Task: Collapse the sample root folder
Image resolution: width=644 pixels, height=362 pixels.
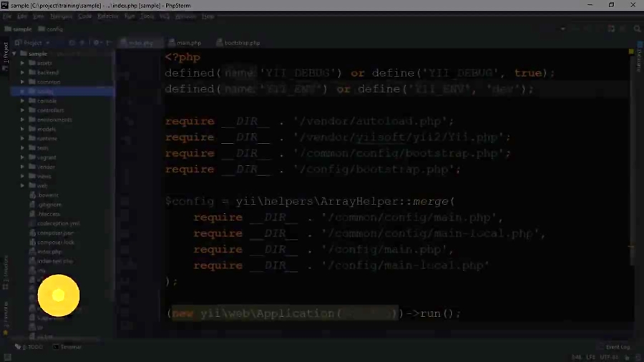Action: (x=14, y=54)
